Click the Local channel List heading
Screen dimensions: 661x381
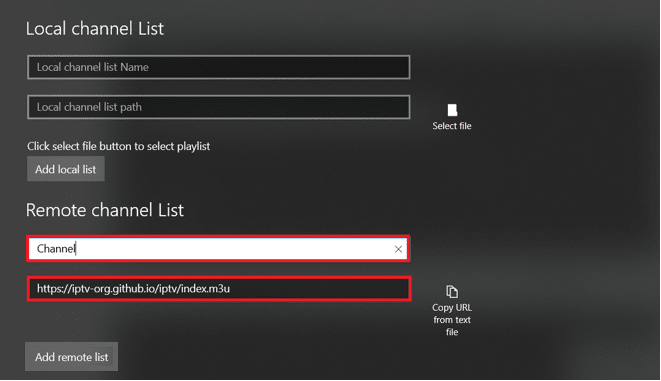(x=95, y=29)
